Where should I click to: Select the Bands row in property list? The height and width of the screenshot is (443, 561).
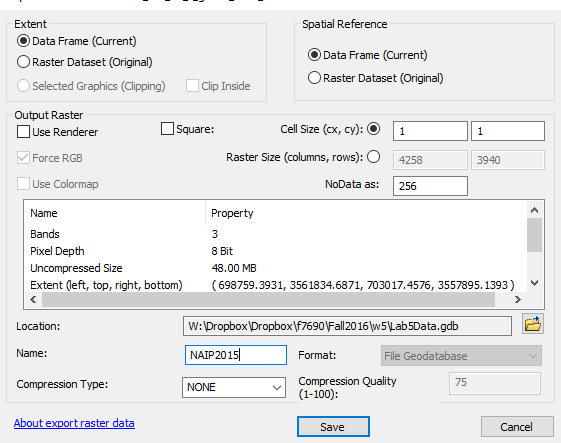pos(275,234)
